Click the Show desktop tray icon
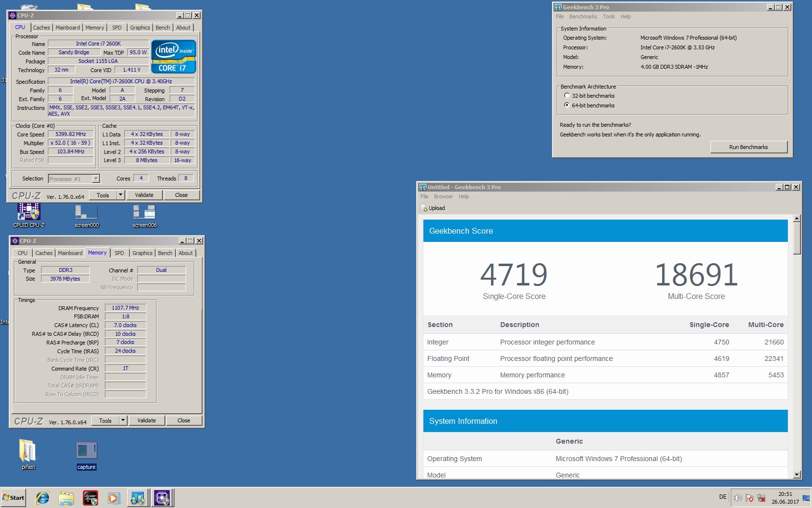Screen dimensions: 812x508 806,498
